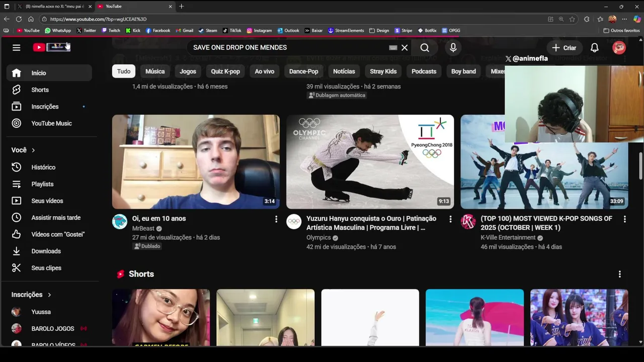The height and width of the screenshot is (362, 644).
Task: Reload the page with the browser refresh button
Action: coord(19,19)
